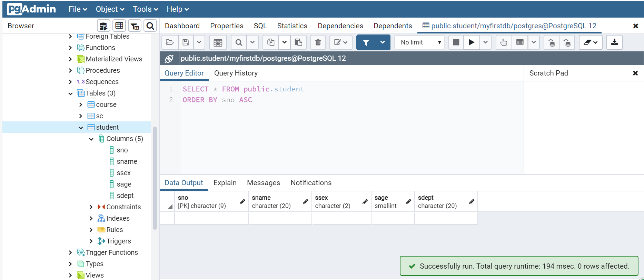
Task: Click the Save Data Changes icon
Action: 218,42
